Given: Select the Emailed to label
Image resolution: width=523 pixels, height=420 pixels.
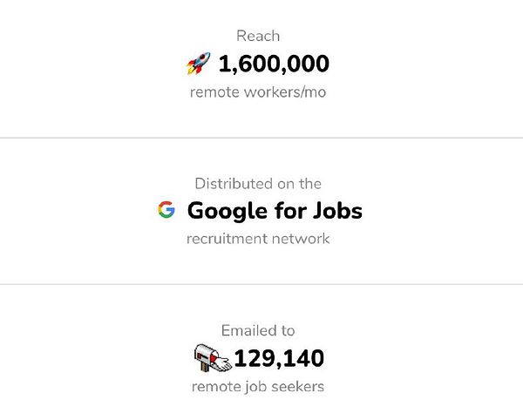Looking at the screenshot, I should click(258, 330).
